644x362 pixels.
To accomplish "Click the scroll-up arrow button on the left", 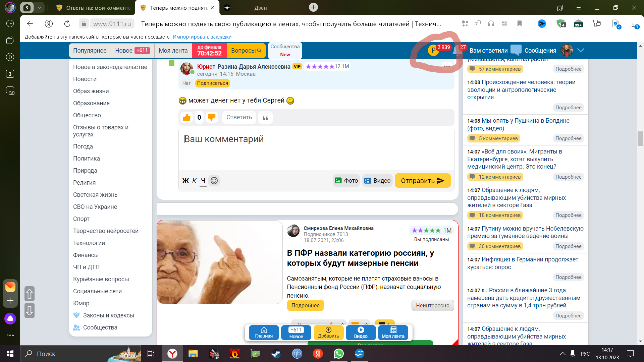I will click(x=30, y=294).
